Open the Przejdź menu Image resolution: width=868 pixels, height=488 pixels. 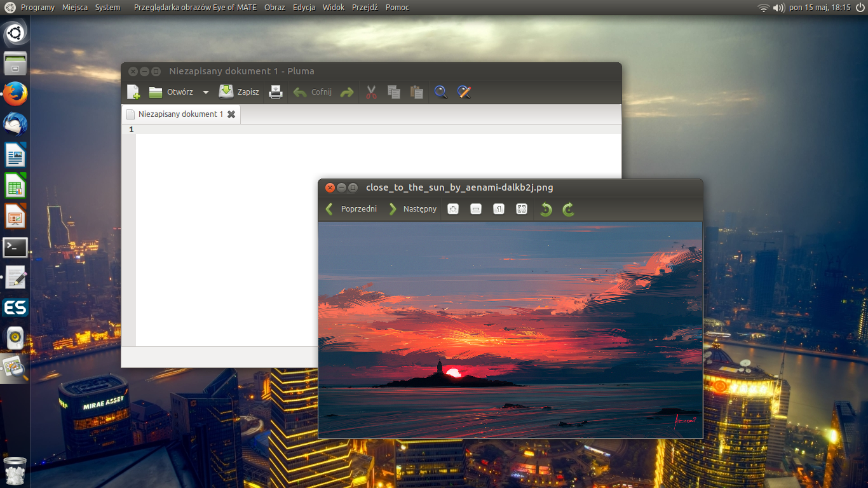pyautogui.click(x=365, y=8)
